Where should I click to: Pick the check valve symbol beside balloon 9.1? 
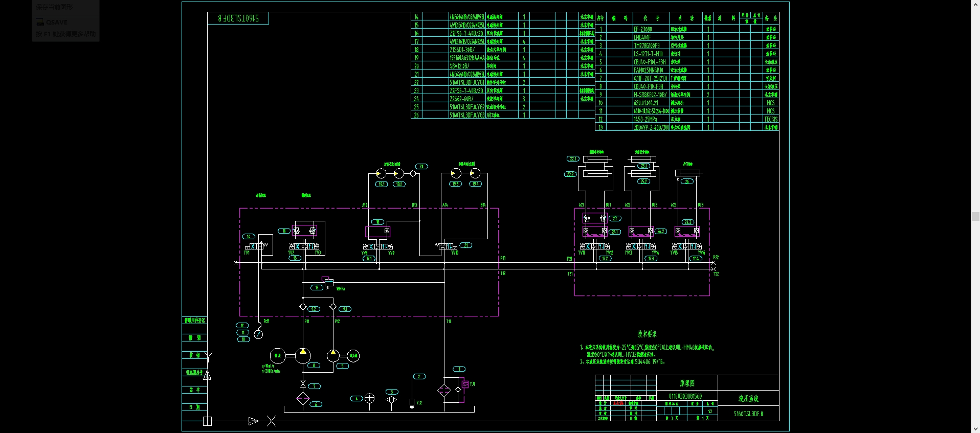click(333, 307)
